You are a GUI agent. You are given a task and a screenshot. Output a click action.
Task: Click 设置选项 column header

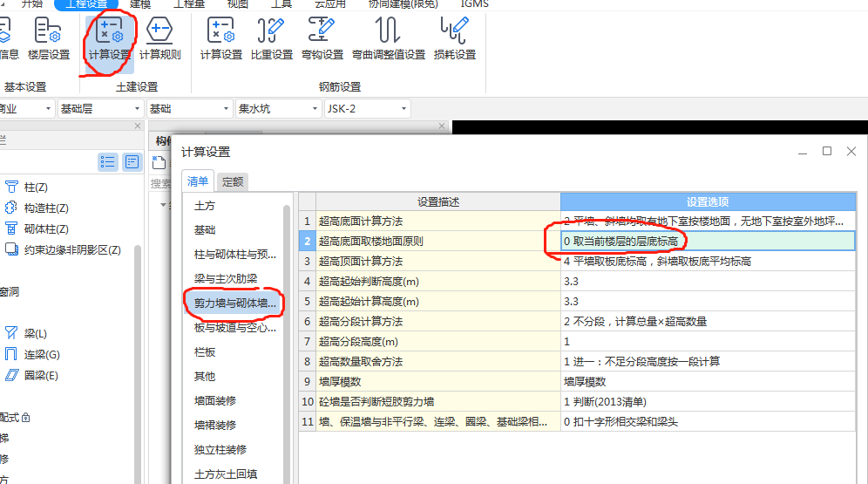(x=708, y=202)
